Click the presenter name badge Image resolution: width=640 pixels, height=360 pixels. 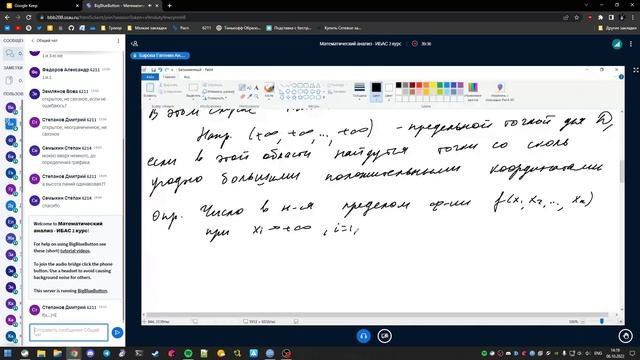tap(160, 55)
